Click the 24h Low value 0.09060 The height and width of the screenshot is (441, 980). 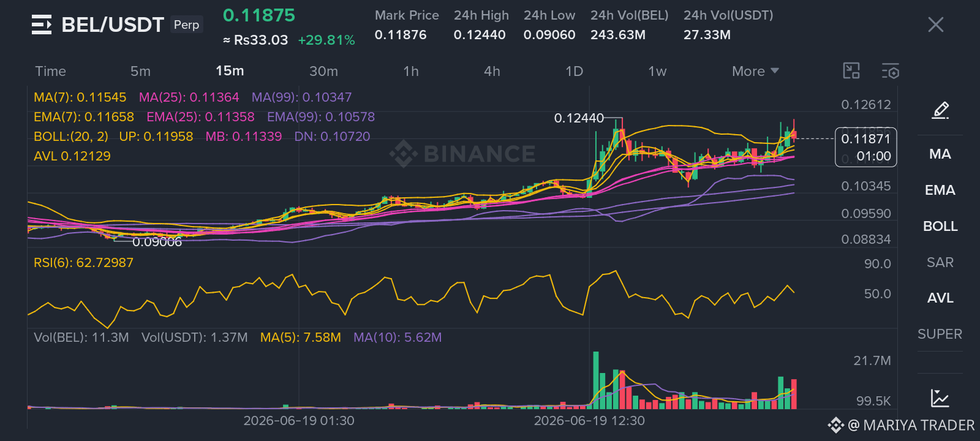pos(549,35)
